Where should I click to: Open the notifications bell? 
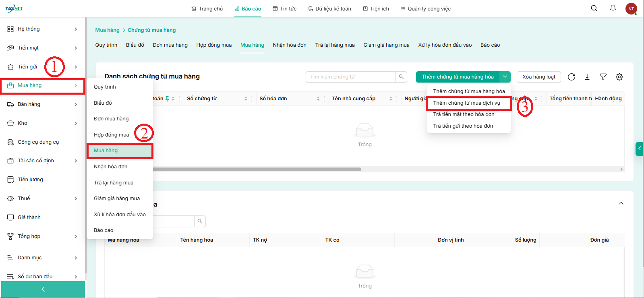point(613,8)
